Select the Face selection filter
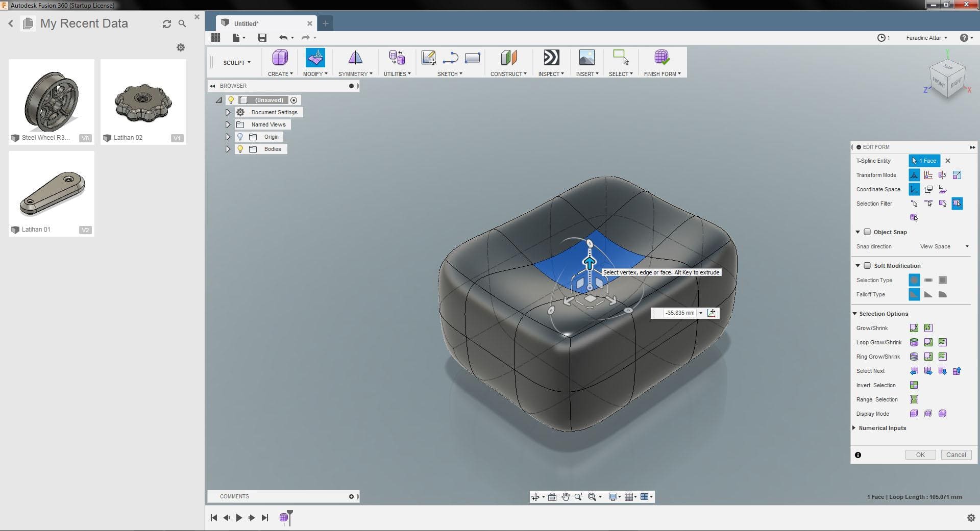Screen dimensions: 980x531 [x=942, y=204]
